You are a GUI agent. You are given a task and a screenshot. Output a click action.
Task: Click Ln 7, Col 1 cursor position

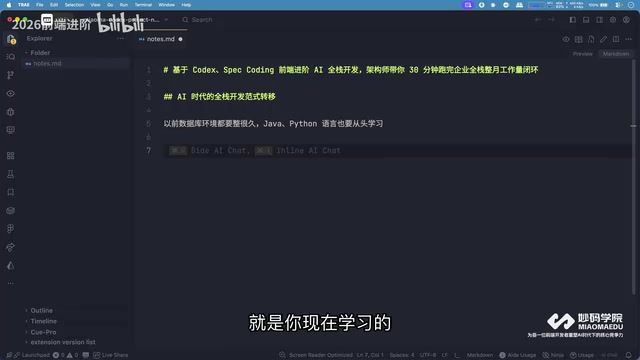click(370, 355)
